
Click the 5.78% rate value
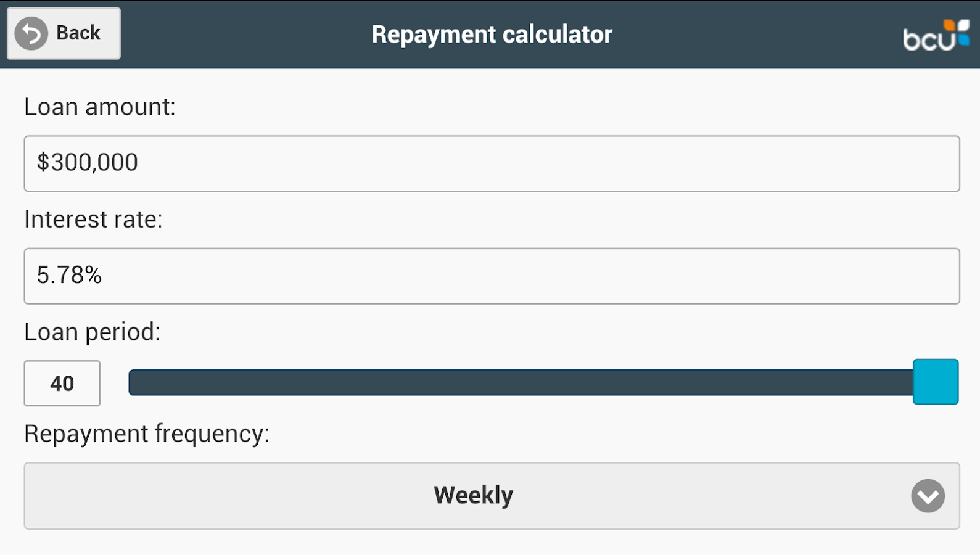69,275
